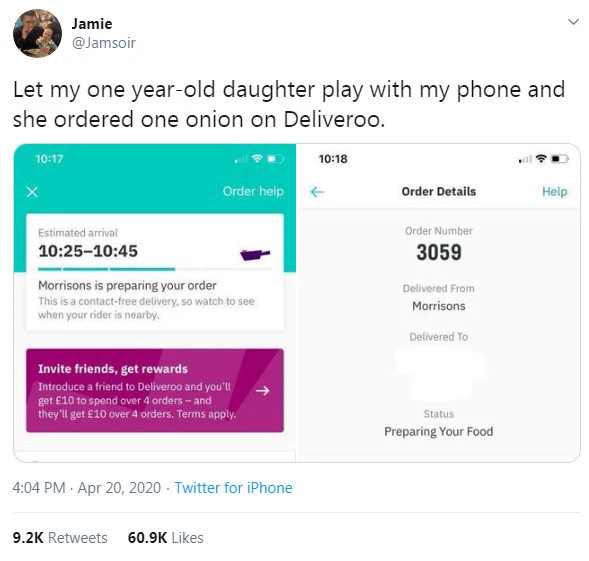The height and width of the screenshot is (561, 589).
Task: Tap Order help in teal header
Action: pyautogui.click(x=253, y=191)
